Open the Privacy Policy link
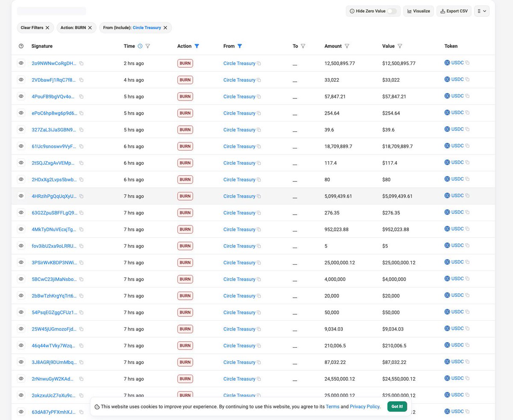The height and width of the screenshot is (420, 513). 365,407
